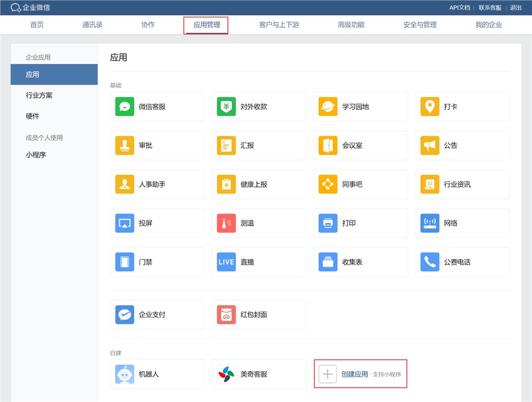532x402 pixels.
Task: Click the 收集表 label text
Action: tap(352, 262)
